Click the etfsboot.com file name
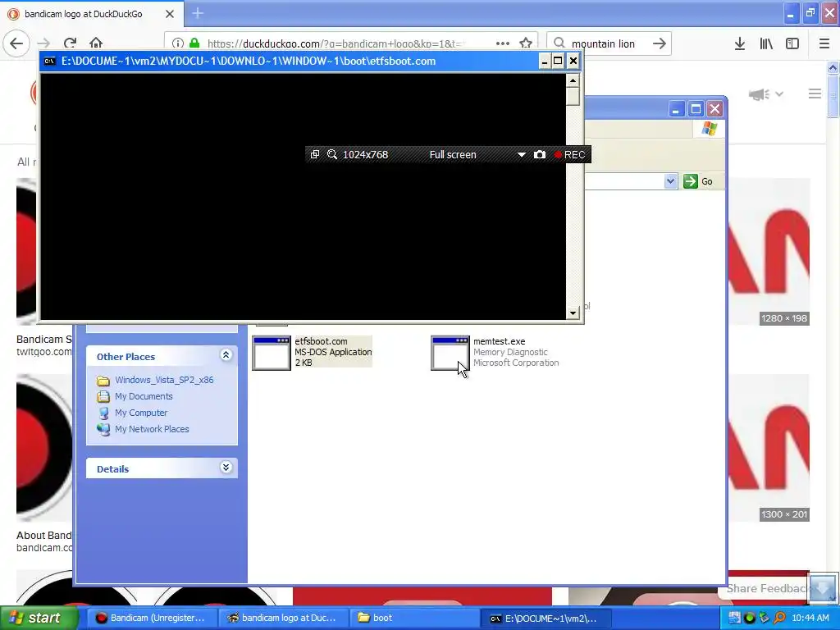Image resolution: width=840 pixels, height=630 pixels. pyautogui.click(x=321, y=341)
